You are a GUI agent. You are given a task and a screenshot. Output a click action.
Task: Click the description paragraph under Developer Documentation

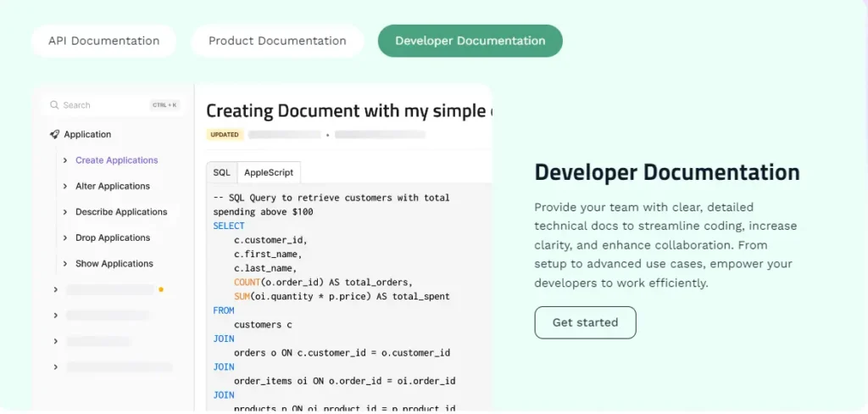coord(665,245)
